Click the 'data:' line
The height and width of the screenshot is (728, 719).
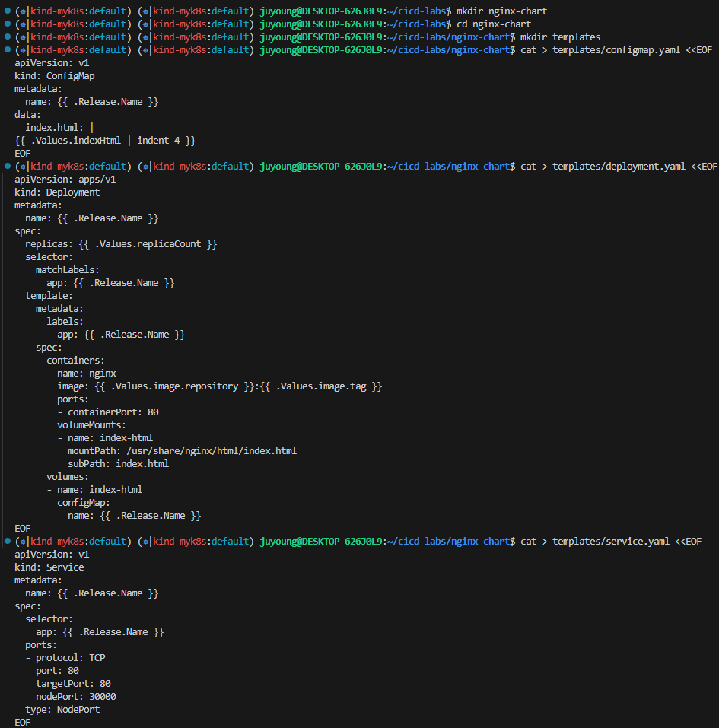(27, 115)
